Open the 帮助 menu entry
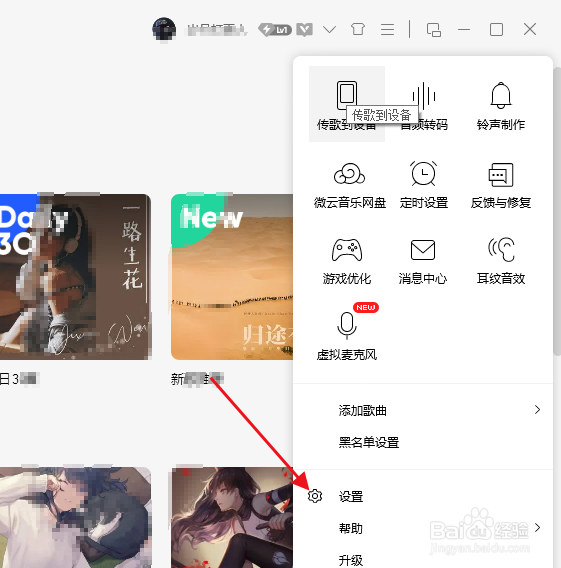 coord(423,528)
